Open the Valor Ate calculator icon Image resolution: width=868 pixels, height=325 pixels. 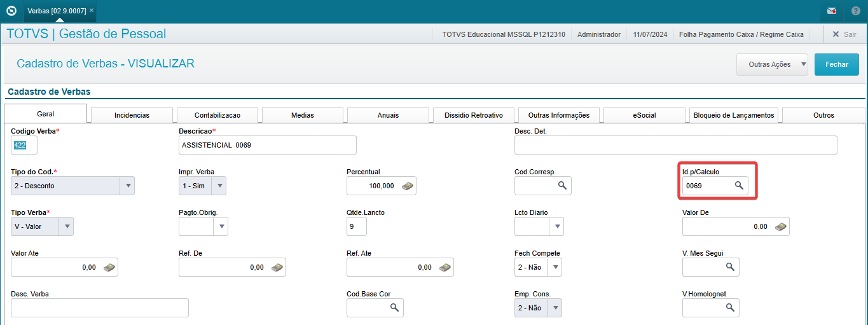pos(109,267)
